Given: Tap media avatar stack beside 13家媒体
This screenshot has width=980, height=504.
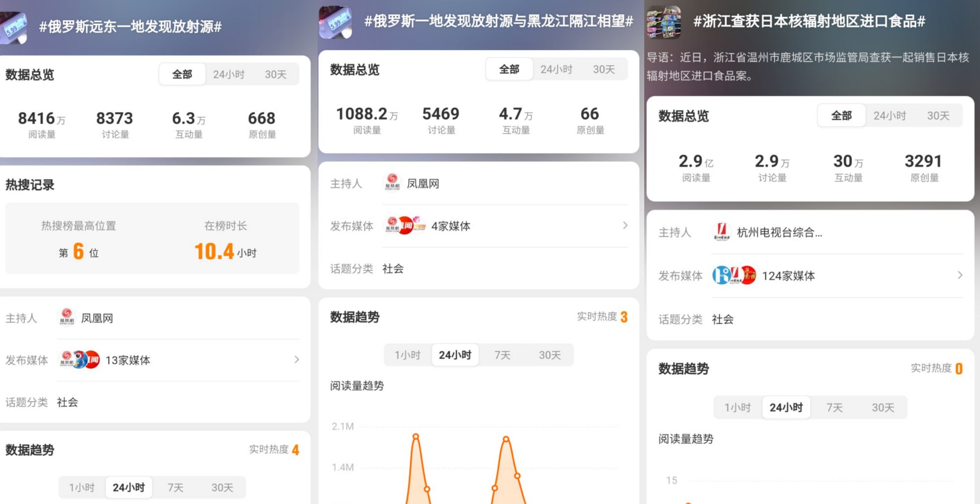Looking at the screenshot, I should pos(79,360).
